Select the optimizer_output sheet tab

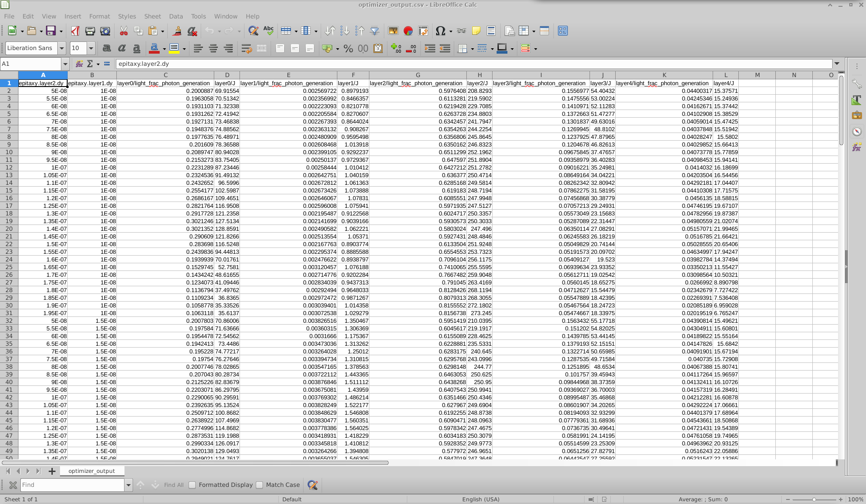(92, 471)
